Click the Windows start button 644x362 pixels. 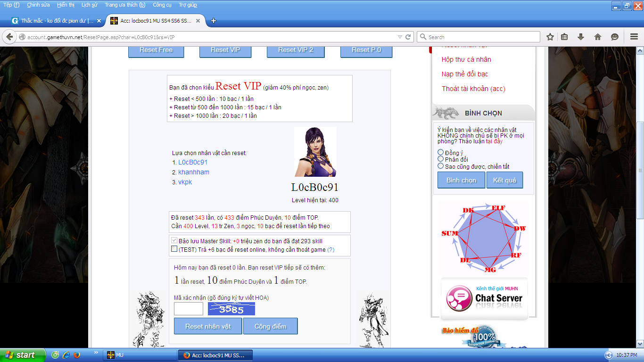[x=22, y=355]
